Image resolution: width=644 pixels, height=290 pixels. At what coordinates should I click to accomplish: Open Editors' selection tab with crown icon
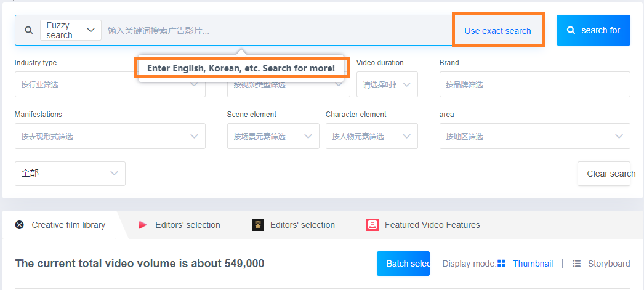[x=293, y=225]
